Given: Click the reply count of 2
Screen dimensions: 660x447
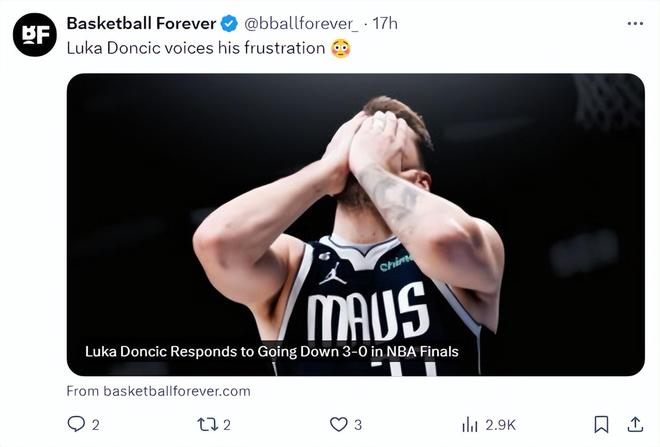Looking at the screenshot, I should 96,425.
